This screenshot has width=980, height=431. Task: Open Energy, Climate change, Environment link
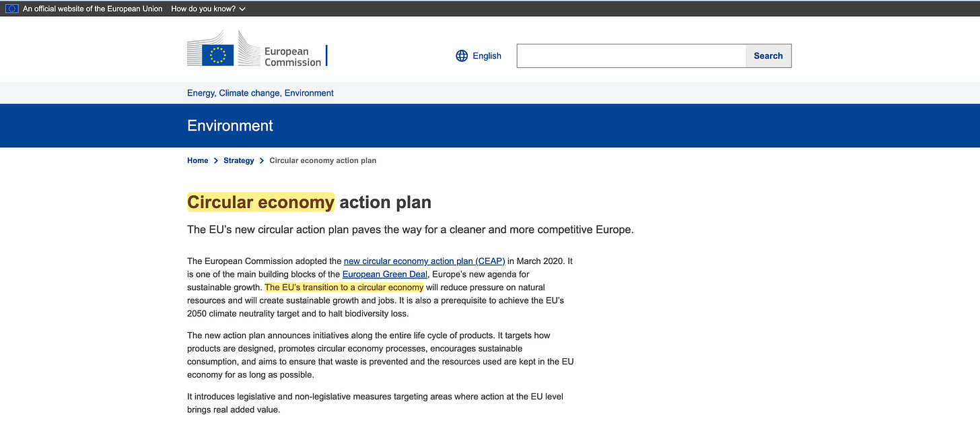[260, 93]
